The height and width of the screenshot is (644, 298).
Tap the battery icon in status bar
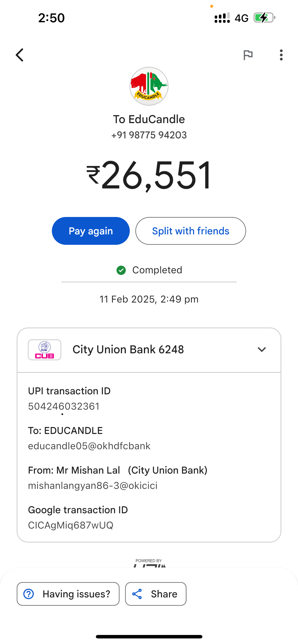pyautogui.click(x=264, y=18)
